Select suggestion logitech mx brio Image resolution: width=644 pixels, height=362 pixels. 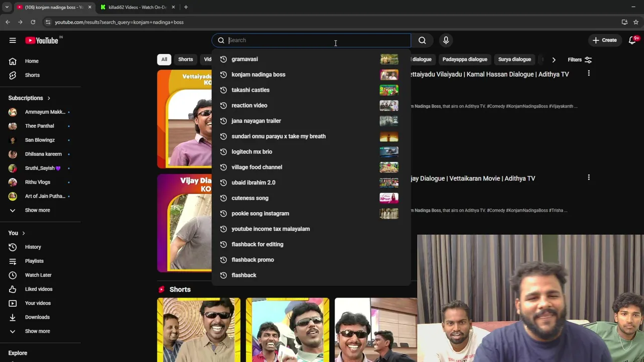click(x=311, y=152)
